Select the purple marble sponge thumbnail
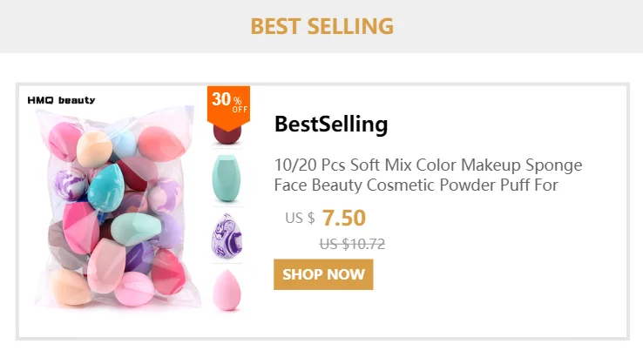Viewport: 643px width, 364px height. pyautogui.click(x=227, y=236)
